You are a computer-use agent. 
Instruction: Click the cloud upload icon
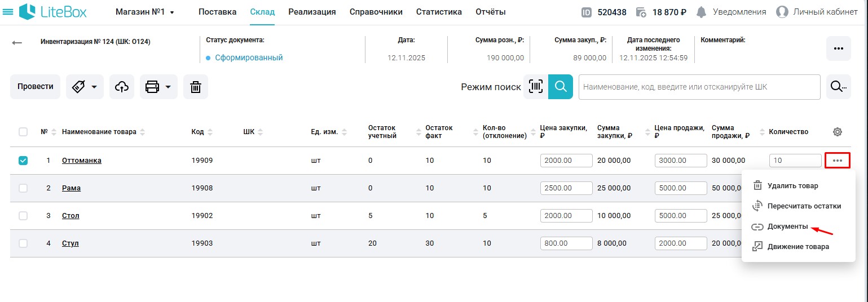[x=121, y=87]
